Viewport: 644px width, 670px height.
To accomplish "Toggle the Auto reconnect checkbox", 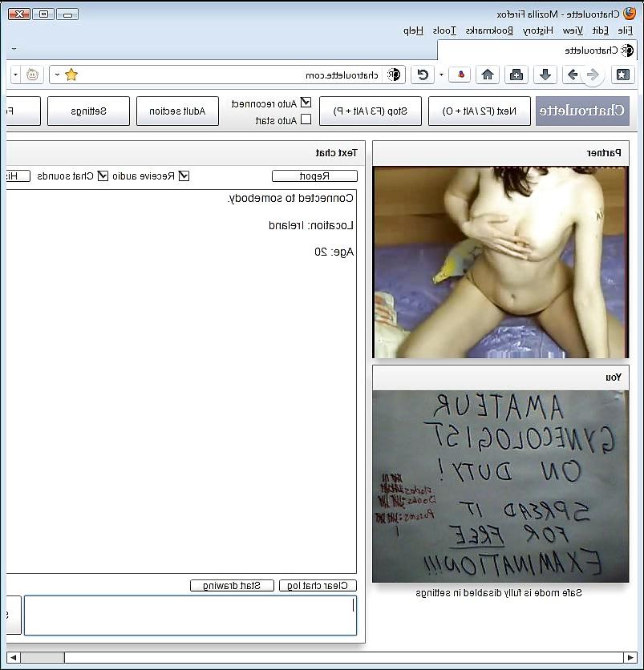I will (x=306, y=103).
